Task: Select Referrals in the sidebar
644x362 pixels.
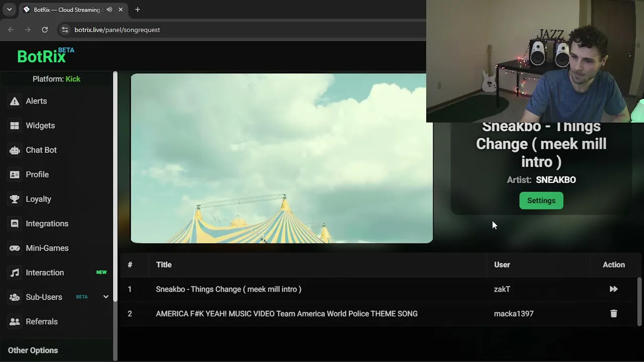Action: 42,322
